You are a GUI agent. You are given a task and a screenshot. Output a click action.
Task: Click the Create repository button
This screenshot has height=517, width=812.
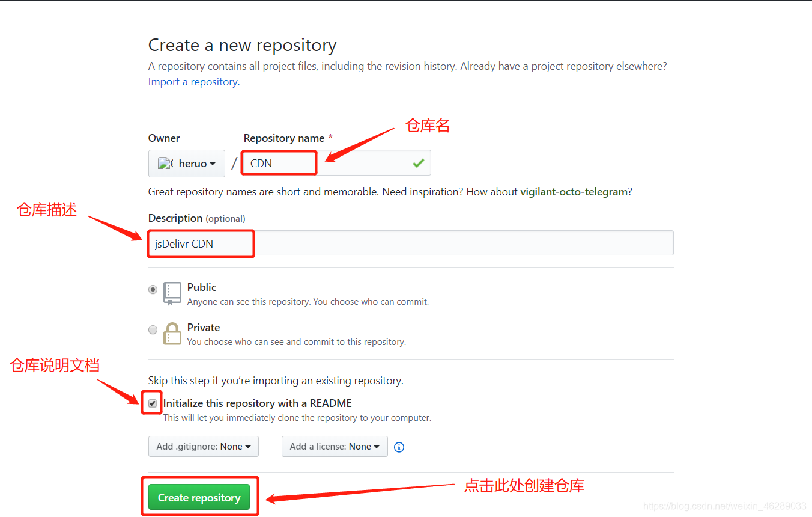click(199, 497)
